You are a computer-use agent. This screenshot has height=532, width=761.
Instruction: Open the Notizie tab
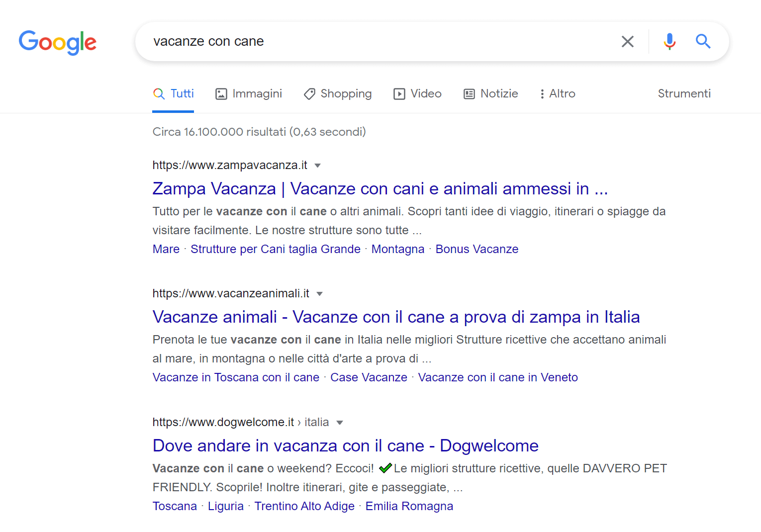click(490, 93)
